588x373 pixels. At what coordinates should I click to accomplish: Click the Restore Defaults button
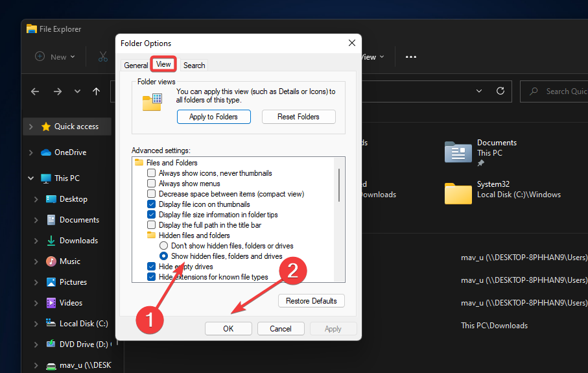pyautogui.click(x=311, y=301)
